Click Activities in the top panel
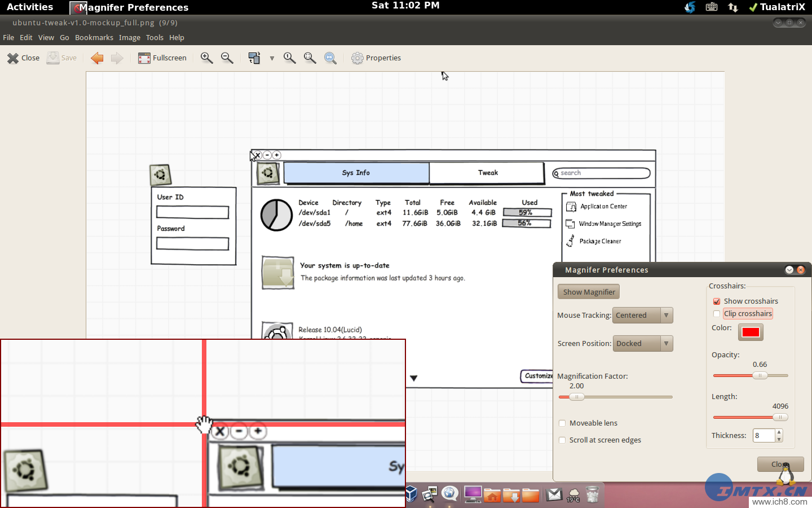 click(x=30, y=7)
